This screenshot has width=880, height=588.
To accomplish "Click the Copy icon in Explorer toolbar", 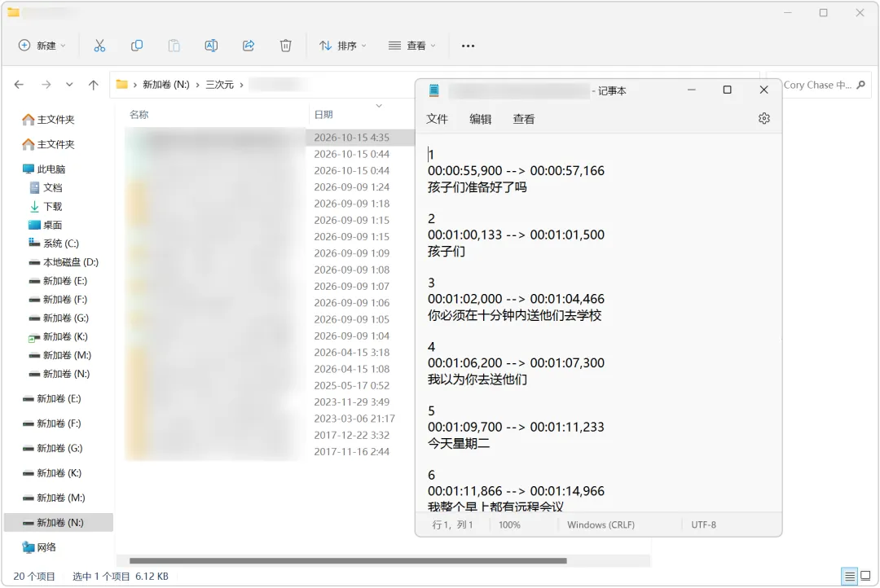I will 136,46.
